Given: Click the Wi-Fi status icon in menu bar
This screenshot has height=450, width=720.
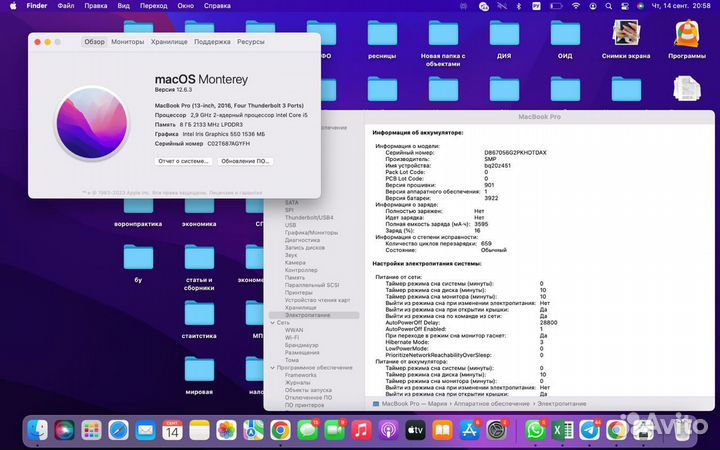Looking at the screenshot, I should pos(575,6).
